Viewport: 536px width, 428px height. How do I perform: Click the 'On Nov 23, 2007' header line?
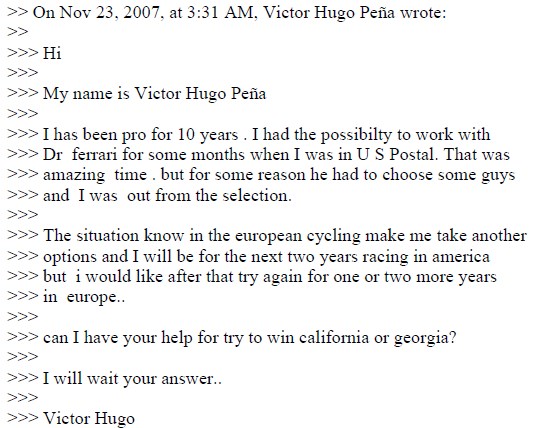pyautogui.click(x=227, y=13)
